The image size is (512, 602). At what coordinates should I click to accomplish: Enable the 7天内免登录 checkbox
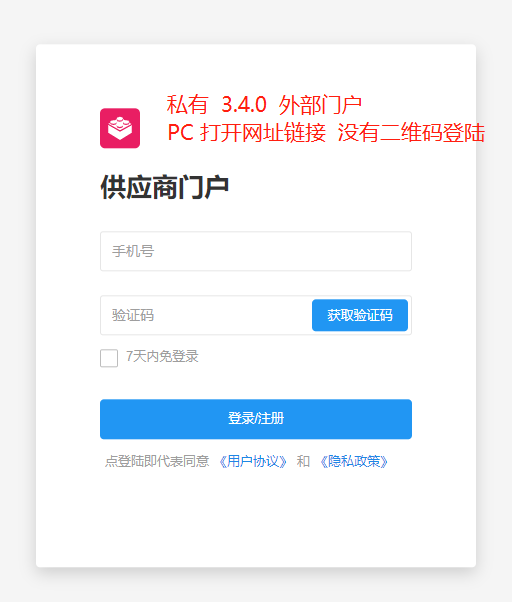click(109, 358)
